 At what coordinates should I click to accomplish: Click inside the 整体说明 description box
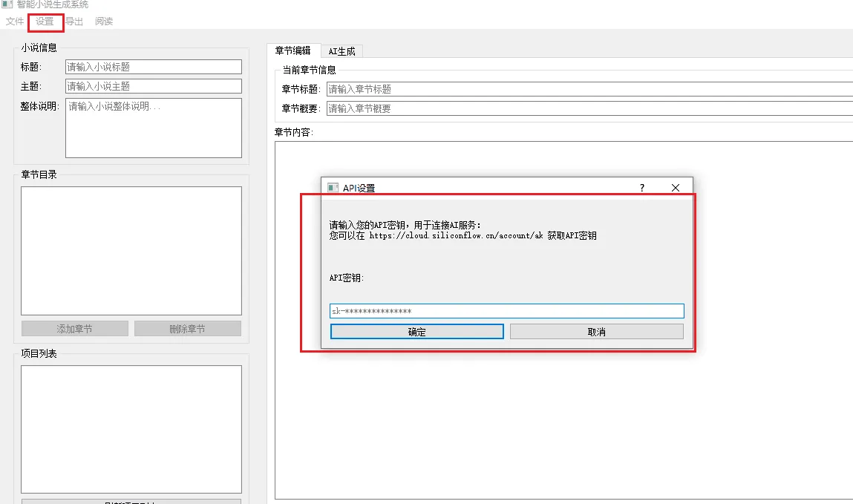[x=153, y=126]
